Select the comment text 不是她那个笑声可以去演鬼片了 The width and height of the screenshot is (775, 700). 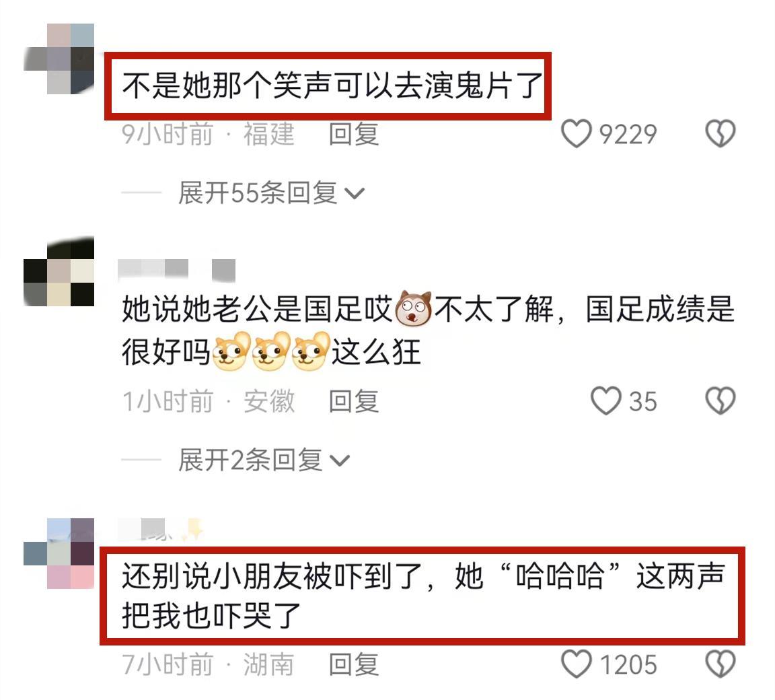click(332, 85)
